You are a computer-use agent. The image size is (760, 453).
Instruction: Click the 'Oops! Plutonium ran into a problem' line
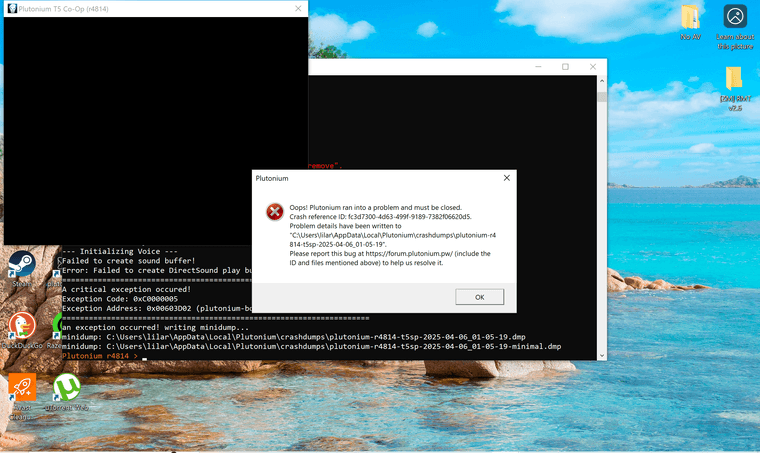coord(376,207)
